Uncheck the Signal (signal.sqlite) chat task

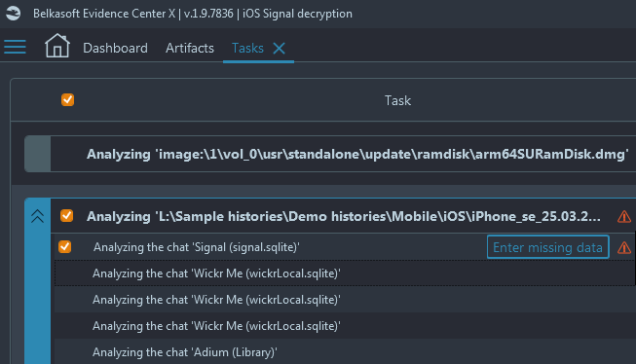point(65,246)
